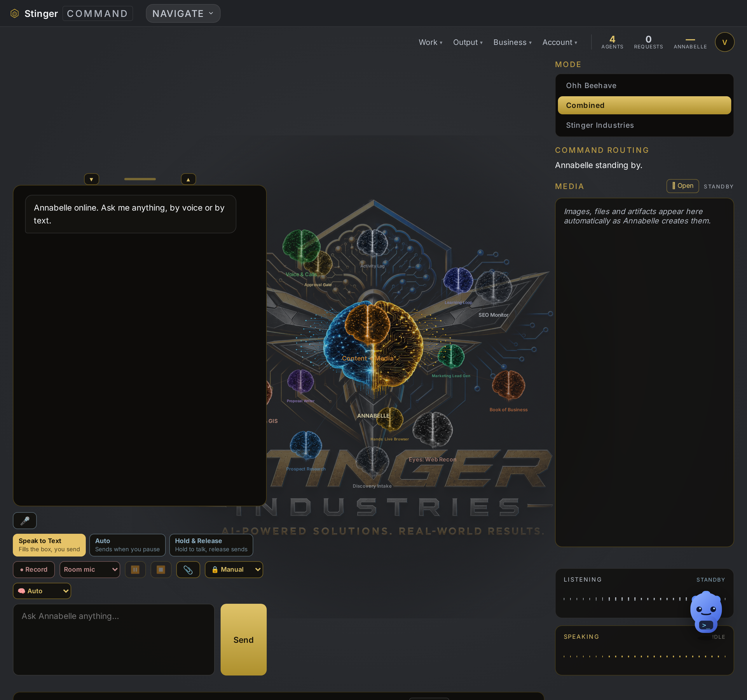Expand the Business menu
Viewport: 747px width, 700px height.
tap(512, 42)
